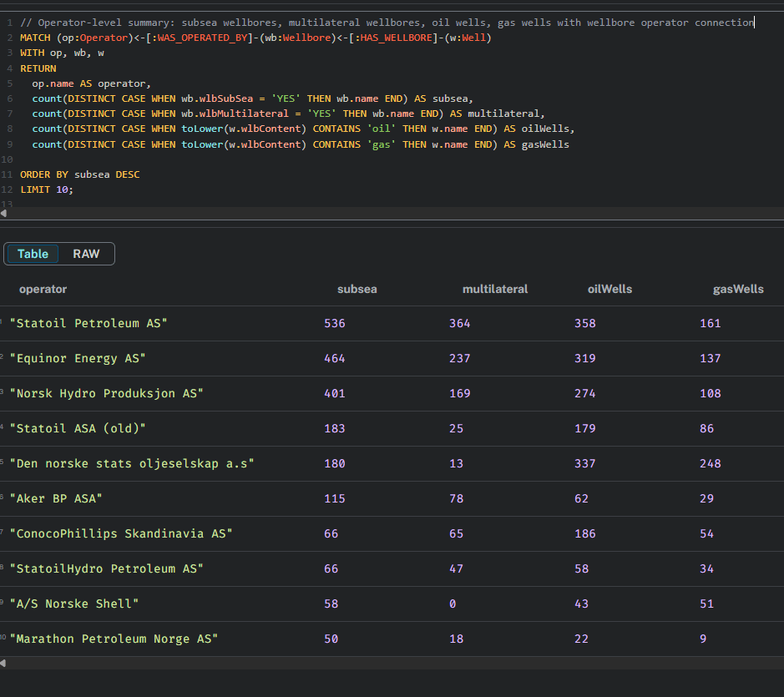This screenshot has height=697, width=784.
Task: Click the gasWells value 248
Action: tap(710, 463)
